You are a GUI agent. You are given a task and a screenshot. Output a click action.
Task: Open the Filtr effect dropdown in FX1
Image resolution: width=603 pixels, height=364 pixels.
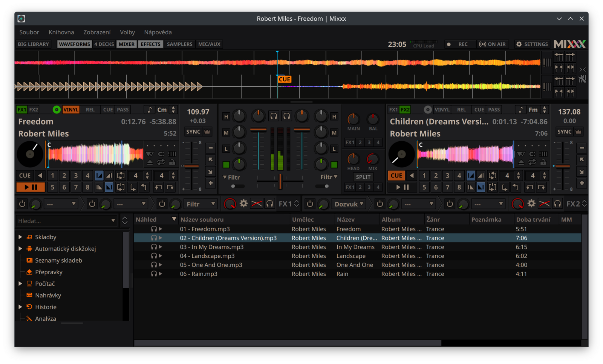[201, 204]
